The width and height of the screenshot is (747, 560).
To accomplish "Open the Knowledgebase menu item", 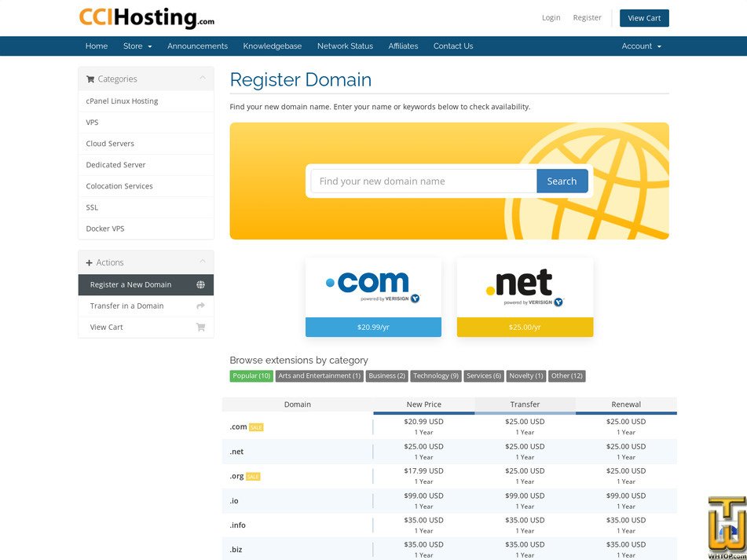I will click(273, 46).
